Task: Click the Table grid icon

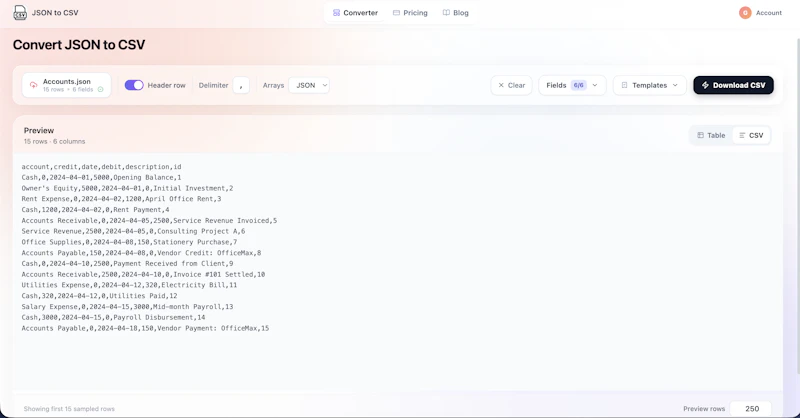Action: 701,135
